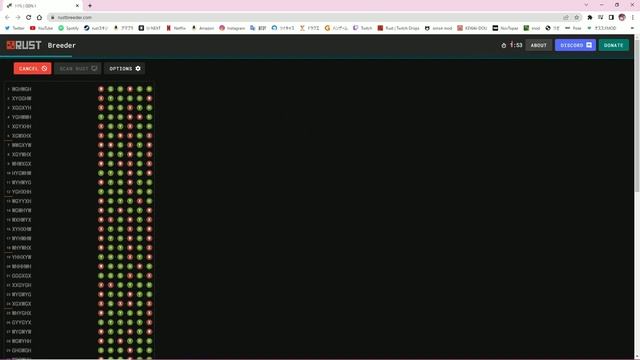Click the Donate button
The width and height of the screenshot is (640, 360).
pos(613,45)
